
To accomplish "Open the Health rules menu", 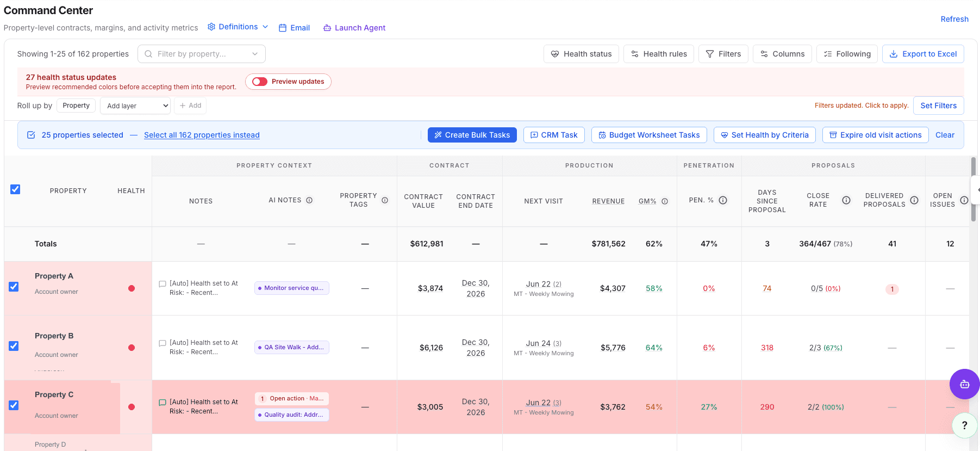I will 659,54.
